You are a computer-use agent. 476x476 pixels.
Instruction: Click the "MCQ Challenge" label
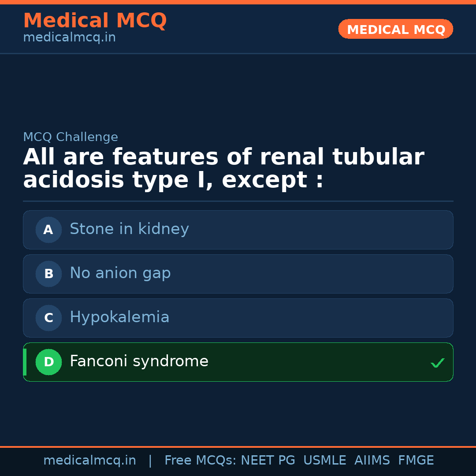coord(71,138)
